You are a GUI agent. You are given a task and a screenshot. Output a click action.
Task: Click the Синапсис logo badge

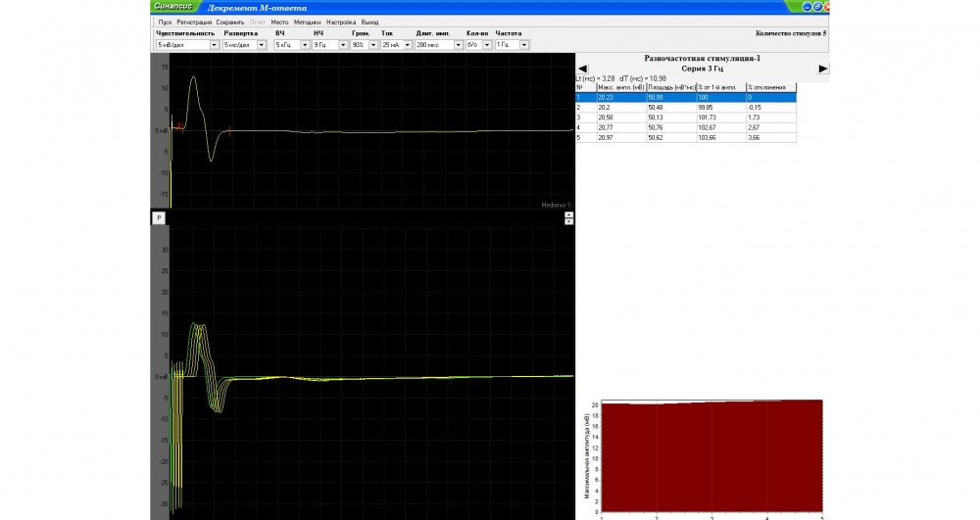pyautogui.click(x=175, y=7)
